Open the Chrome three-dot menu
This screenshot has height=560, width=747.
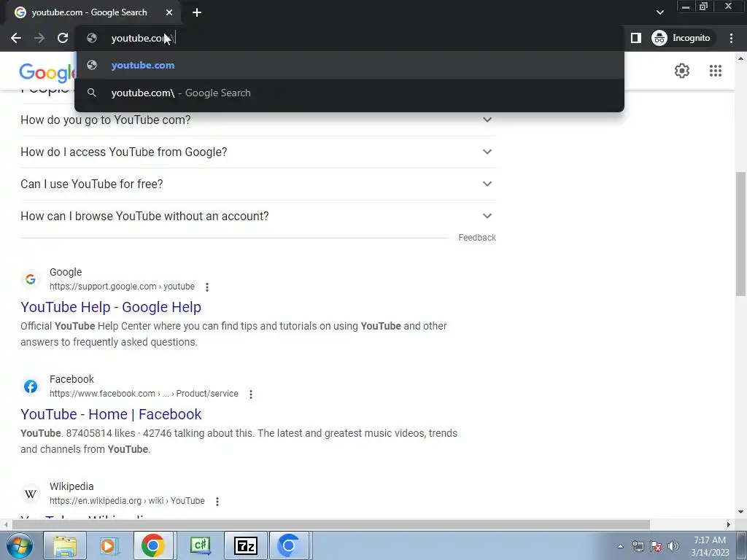tap(731, 38)
